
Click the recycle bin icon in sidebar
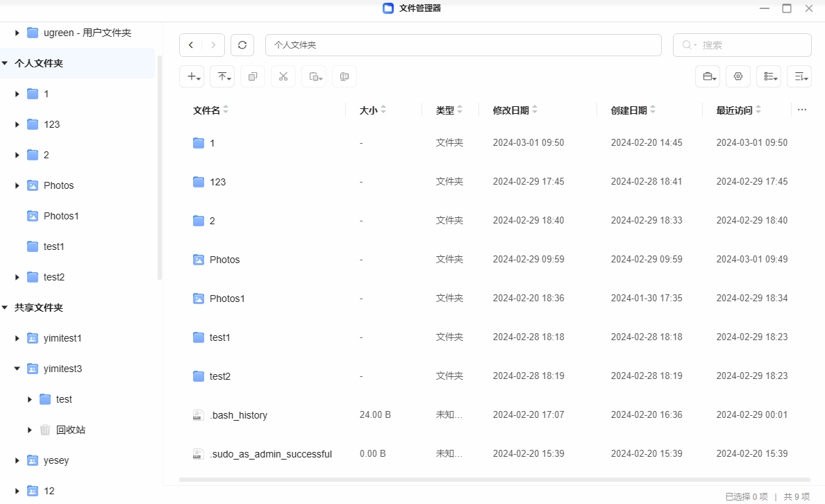tap(45, 430)
